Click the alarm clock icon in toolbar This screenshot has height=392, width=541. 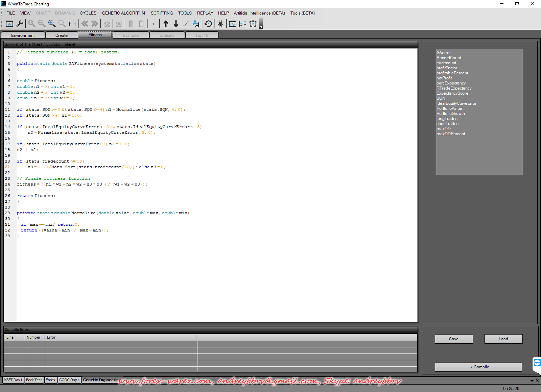click(x=253, y=24)
